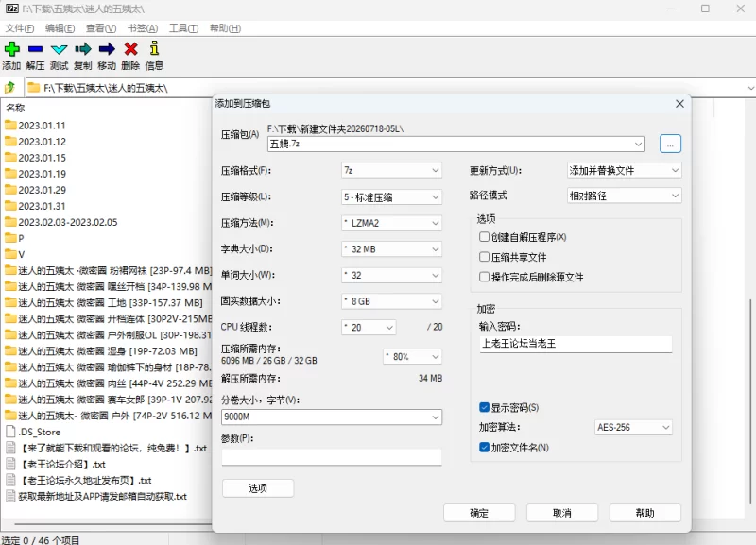Select the folder icon of 2023.01.15

(10, 158)
